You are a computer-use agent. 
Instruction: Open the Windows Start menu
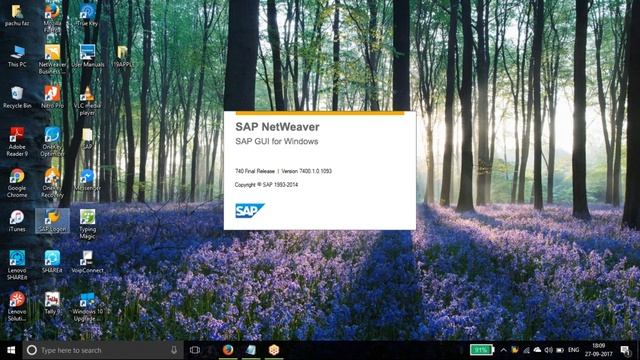click(x=11, y=350)
